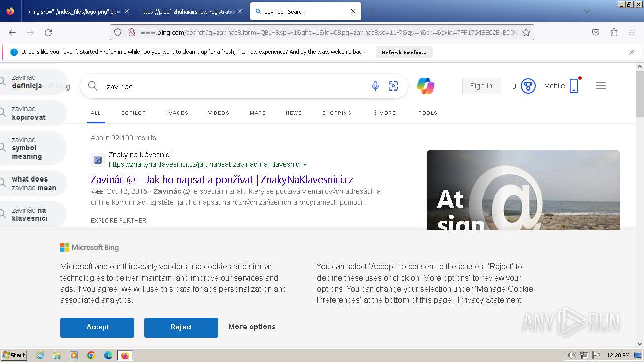
Task: Open Firefox application hamburger menu
Action: tap(632, 32)
